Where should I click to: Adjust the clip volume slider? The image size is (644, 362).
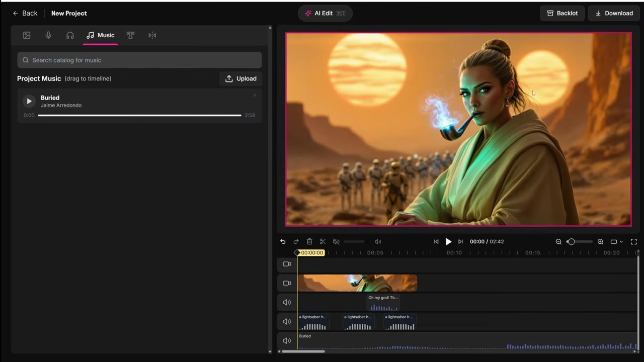(354, 241)
